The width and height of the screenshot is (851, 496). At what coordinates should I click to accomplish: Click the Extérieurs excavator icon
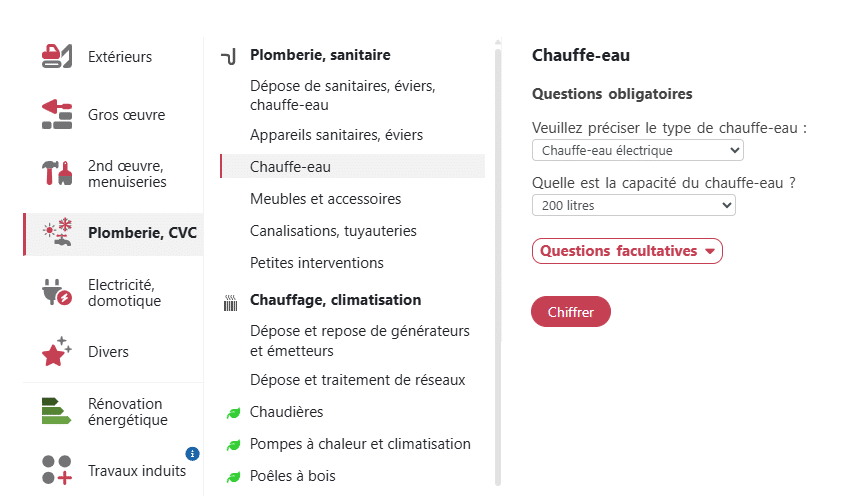57,57
